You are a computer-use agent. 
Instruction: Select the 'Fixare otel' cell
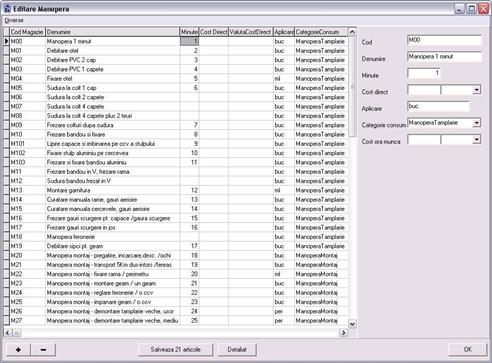click(x=112, y=79)
